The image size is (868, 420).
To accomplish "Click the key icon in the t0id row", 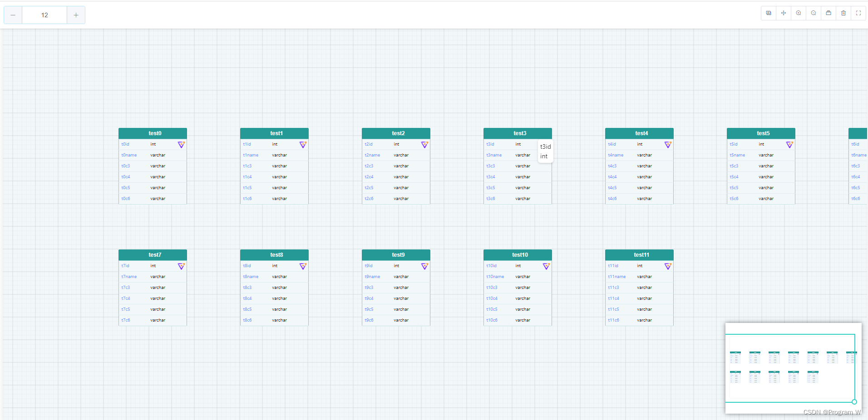I will pyautogui.click(x=181, y=145).
